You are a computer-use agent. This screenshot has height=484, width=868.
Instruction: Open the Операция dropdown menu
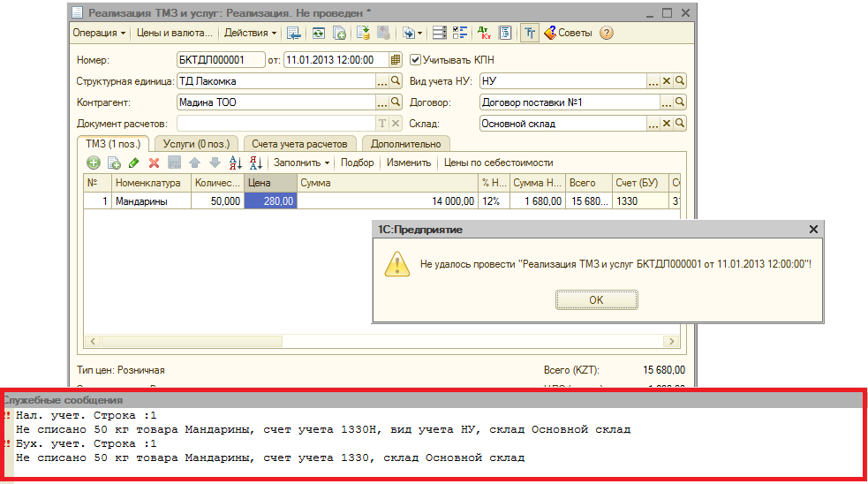(99, 33)
